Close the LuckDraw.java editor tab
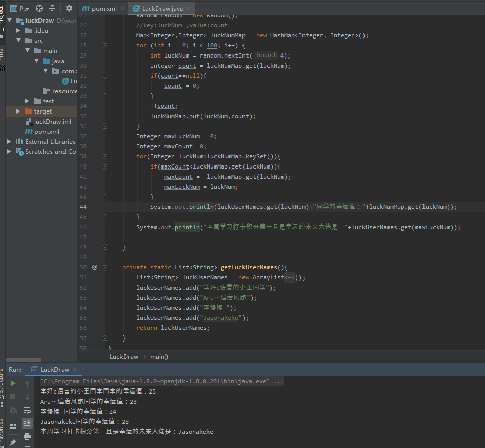 [x=189, y=8]
